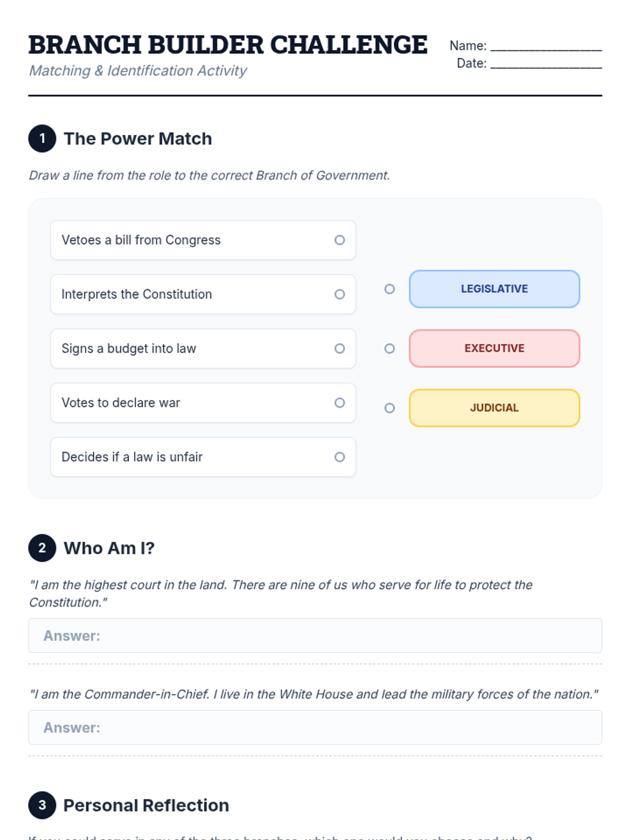630x840 pixels.
Task: Click the section 3 number badge
Action: [42, 805]
